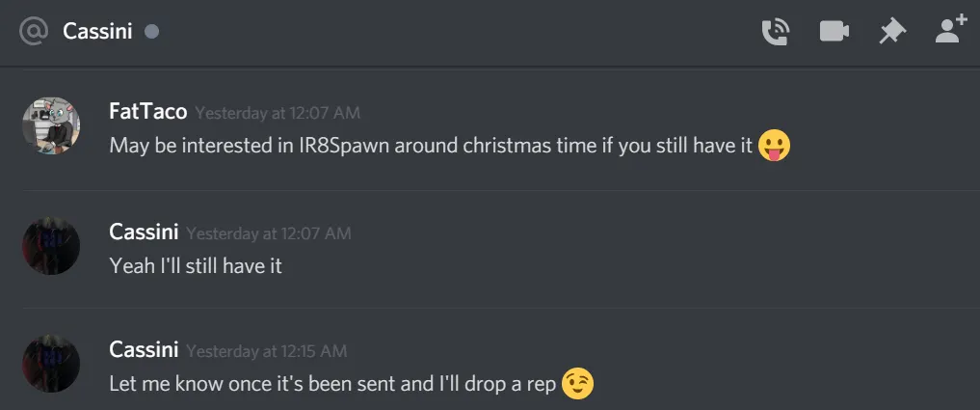Viewport: 980px width, 410px height.
Task: Click the status dot beside Cassini's header name
Action: 152,31
